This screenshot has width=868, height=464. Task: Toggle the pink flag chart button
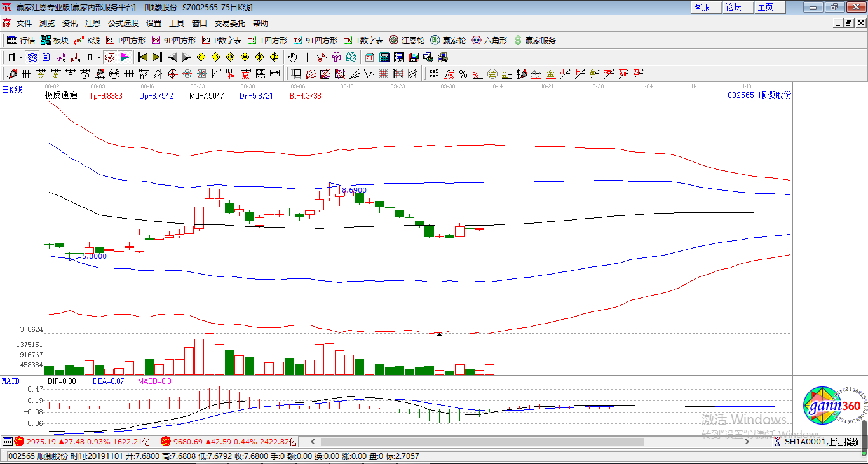[125, 57]
